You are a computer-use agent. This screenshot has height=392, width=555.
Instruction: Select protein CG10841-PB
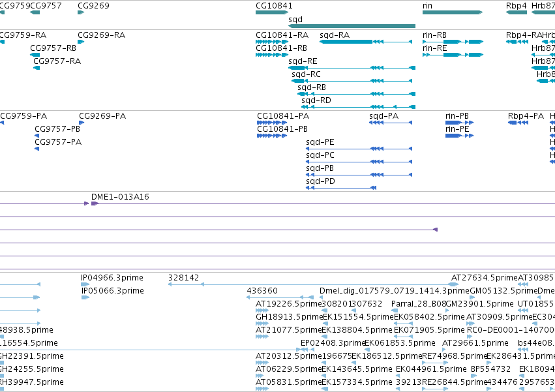[x=282, y=129]
